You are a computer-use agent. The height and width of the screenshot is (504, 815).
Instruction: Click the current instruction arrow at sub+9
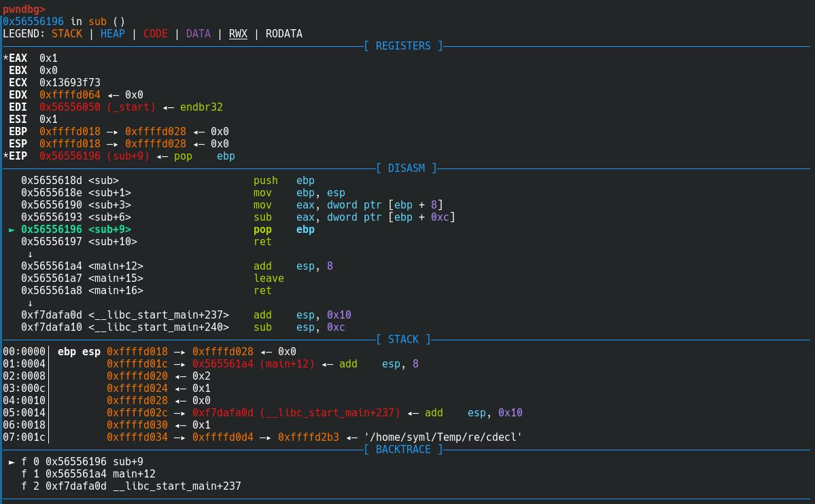click(x=12, y=230)
